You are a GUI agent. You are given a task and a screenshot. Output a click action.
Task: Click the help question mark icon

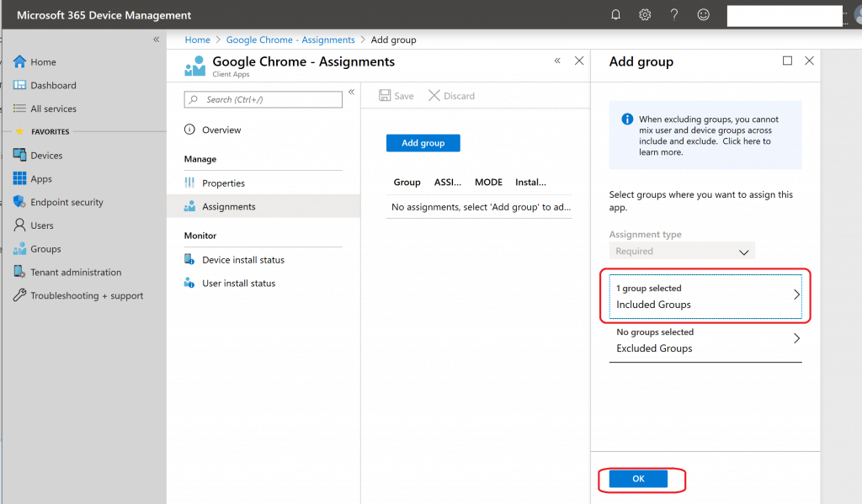(674, 15)
